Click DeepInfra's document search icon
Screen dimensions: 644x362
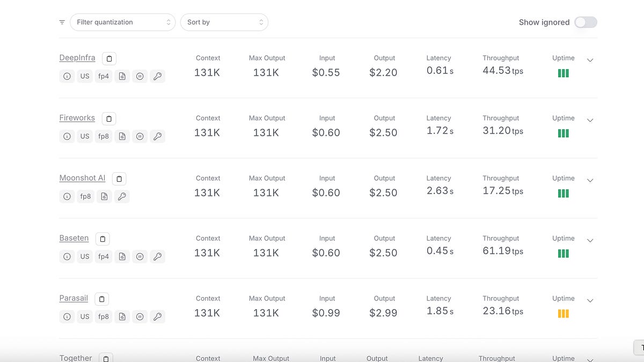point(122,76)
